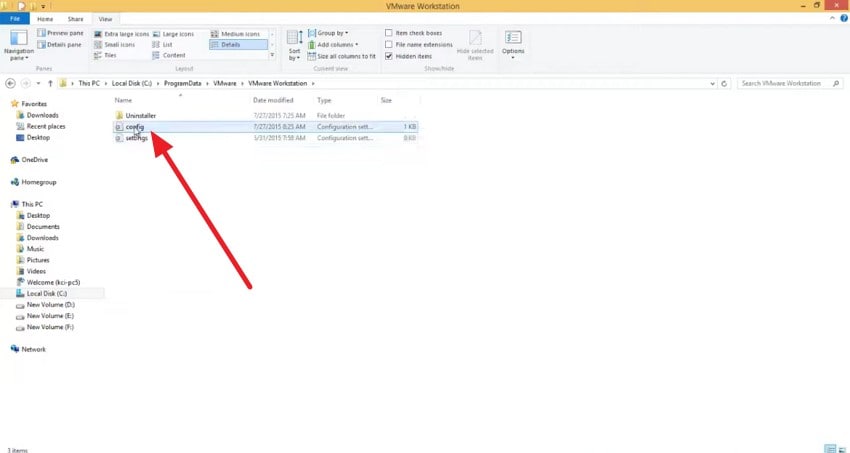Switch to List layout
The width and height of the screenshot is (850, 453).
[163, 44]
